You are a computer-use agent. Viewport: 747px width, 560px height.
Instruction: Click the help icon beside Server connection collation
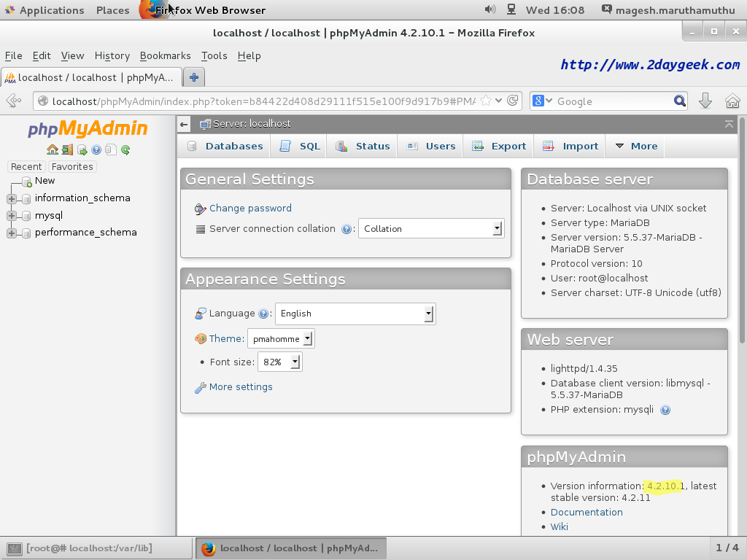point(347,229)
